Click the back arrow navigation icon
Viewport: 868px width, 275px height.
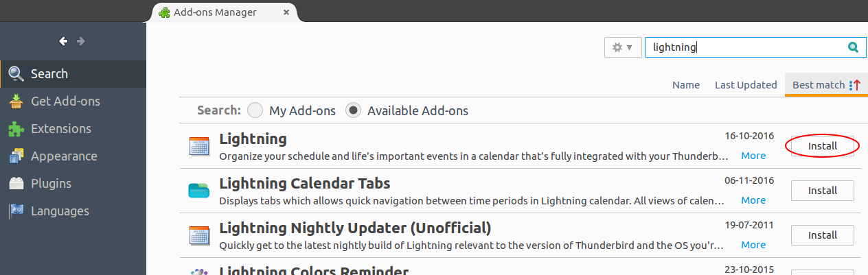tap(63, 41)
